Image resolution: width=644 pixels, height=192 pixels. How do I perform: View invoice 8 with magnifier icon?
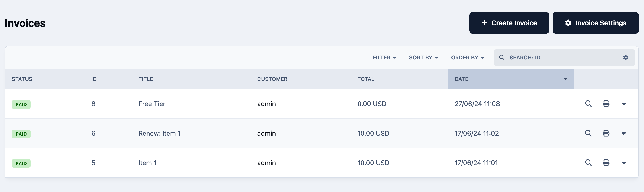[x=588, y=104]
